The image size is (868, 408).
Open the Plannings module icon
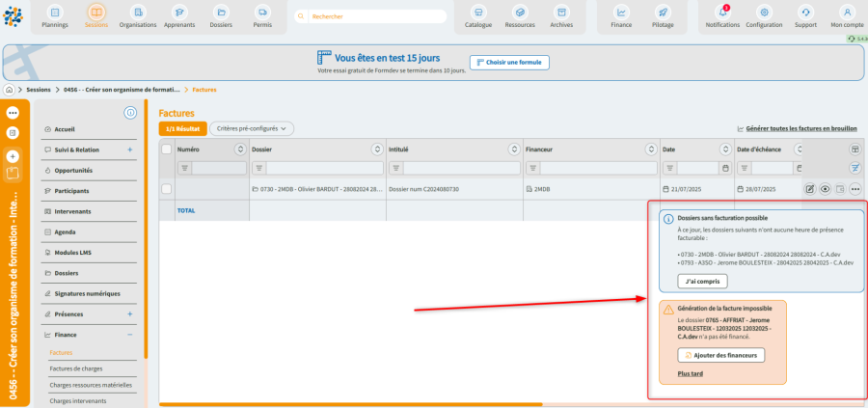point(55,12)
